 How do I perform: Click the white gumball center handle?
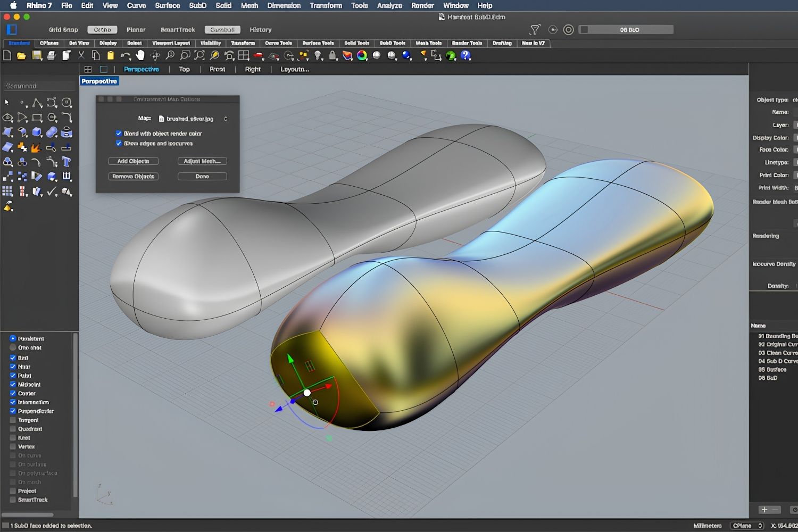coord(307,393)
